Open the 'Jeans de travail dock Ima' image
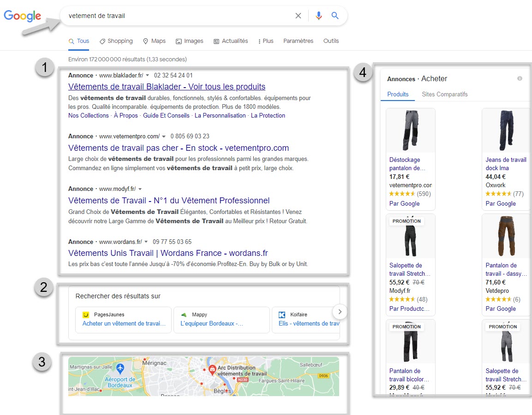The image size is (532, 415). coord(506,130)
